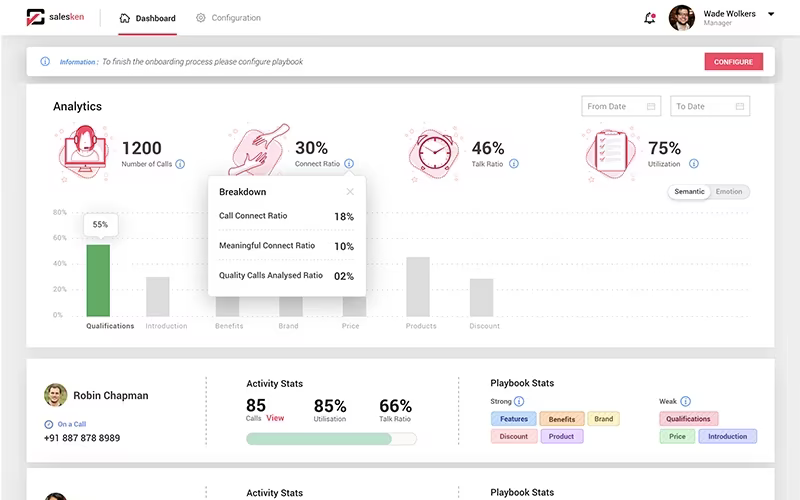
Task: Open the notifications bell
Action: point(649,18)
